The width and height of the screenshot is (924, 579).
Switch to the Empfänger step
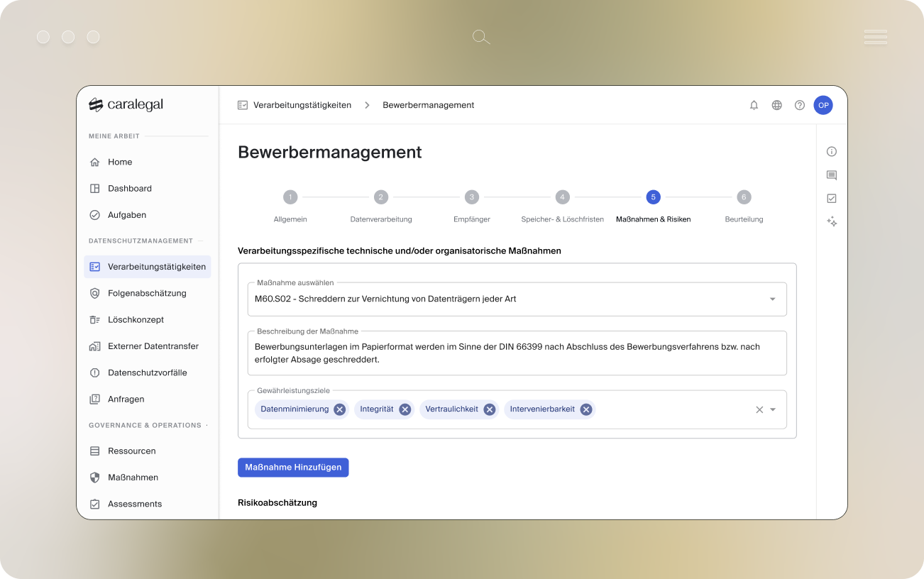tap(471, 197)
